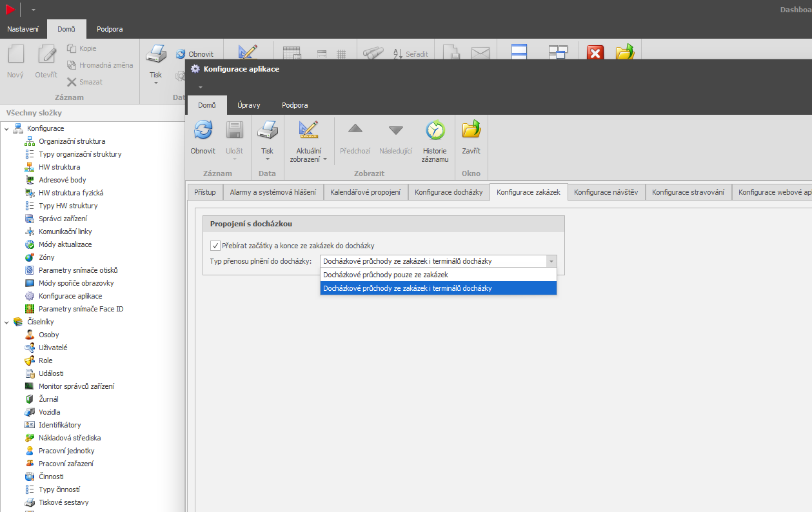
Task: Click the Otevřít icon in main ribbon
Action: pos(46,54)
